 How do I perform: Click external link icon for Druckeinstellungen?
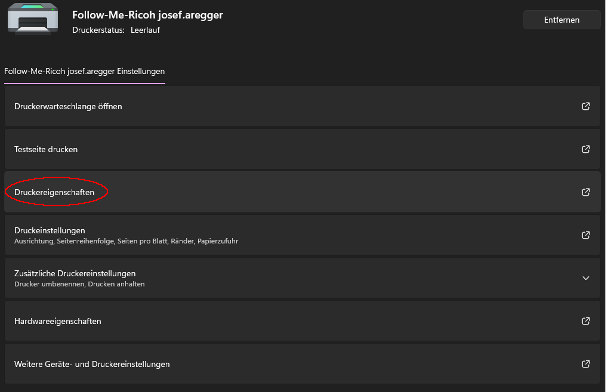(586, 235)
